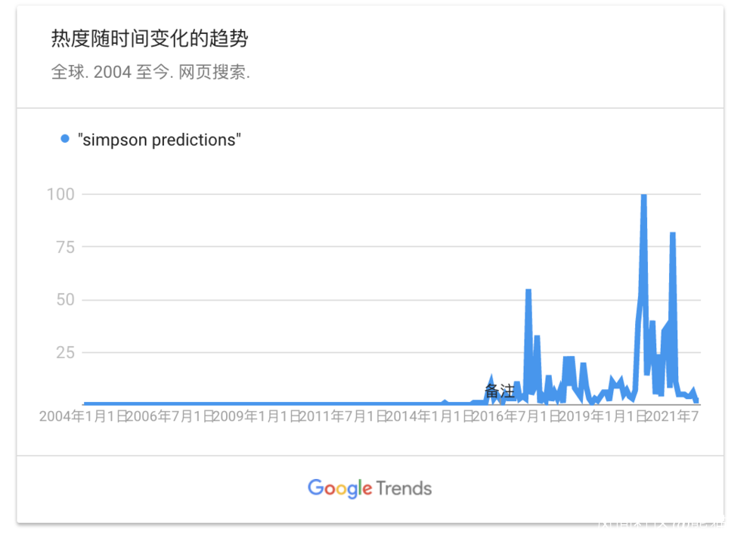Click the 50 y-axis value
This screenshot has width=756, height=544.
[x=65, y=300]
